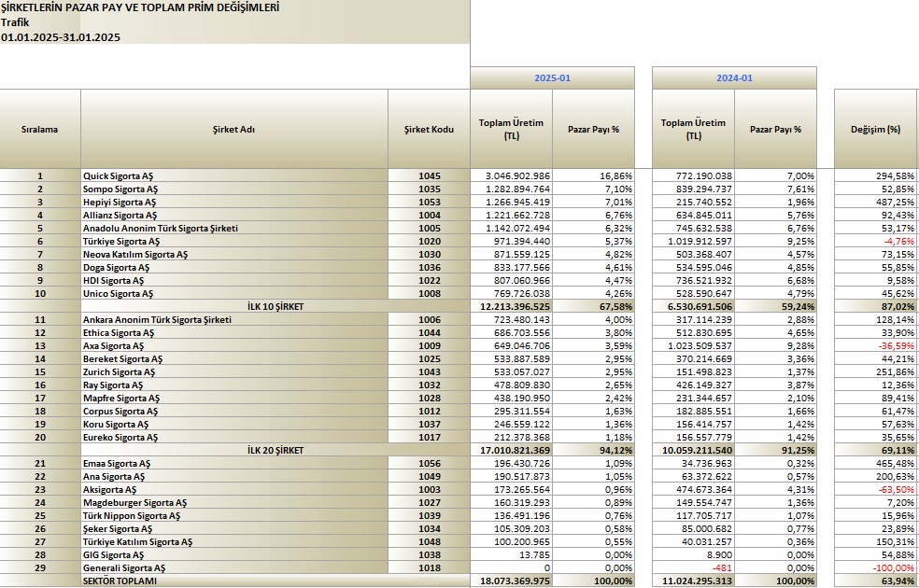Select the HDI Sigorta AŞ cell

[x=234, y=281]
